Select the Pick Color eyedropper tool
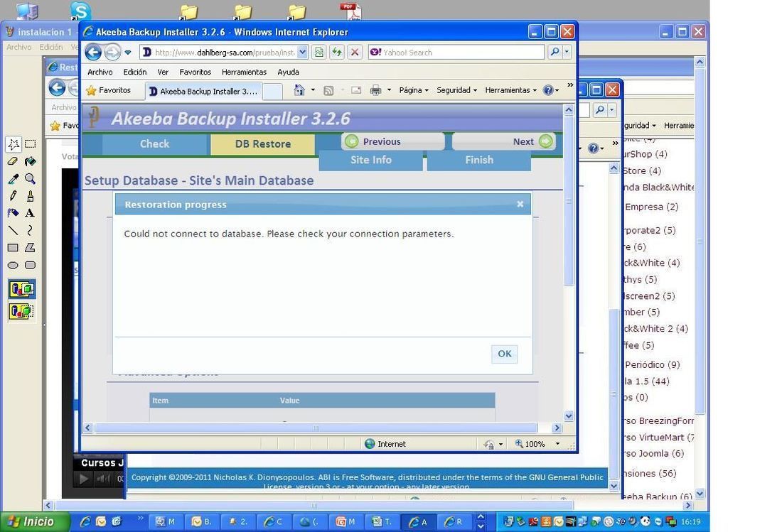The height and width of the screenshot is (532, 782). (x=14, y=179)
